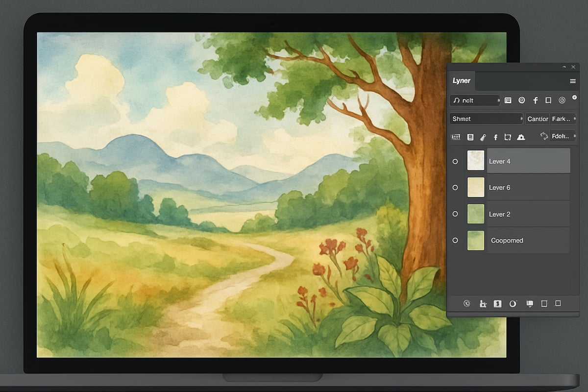Click the S-in-square icon in bottom bar
588x392 pixels.
[497, 304]
